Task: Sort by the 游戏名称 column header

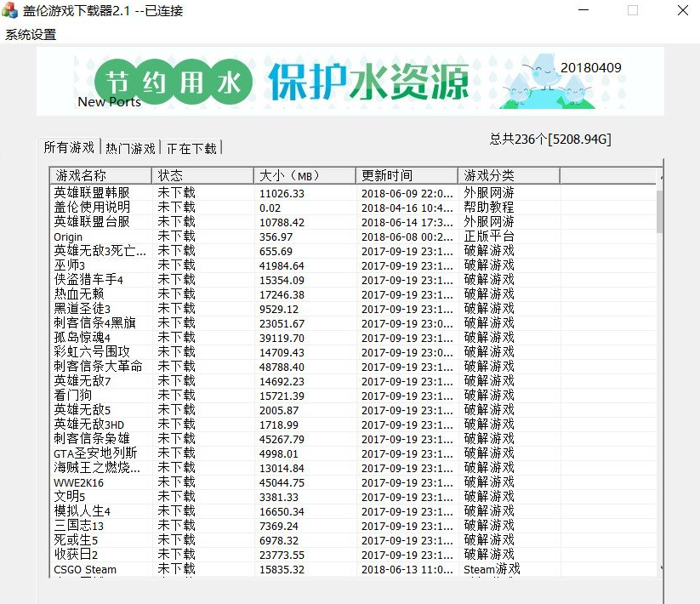Action: pos(101,175)
